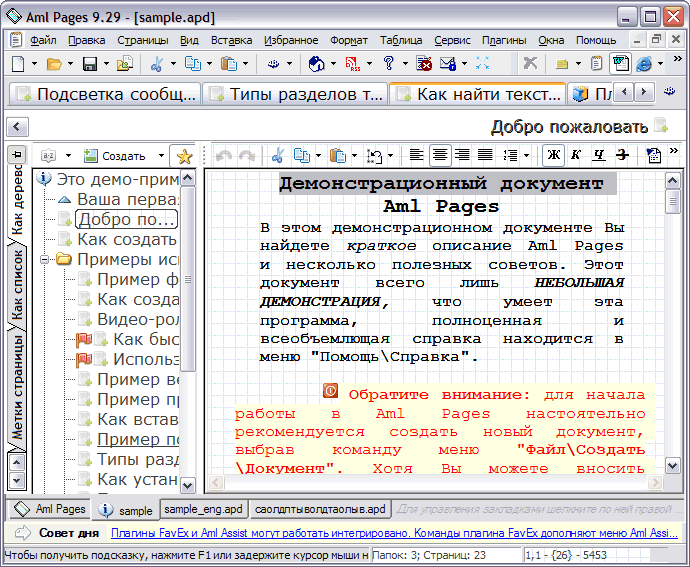Viewport: 690px width, 567px height.
Task: Expand editor toolbar overflow chevron
Action: pos(673,151)
